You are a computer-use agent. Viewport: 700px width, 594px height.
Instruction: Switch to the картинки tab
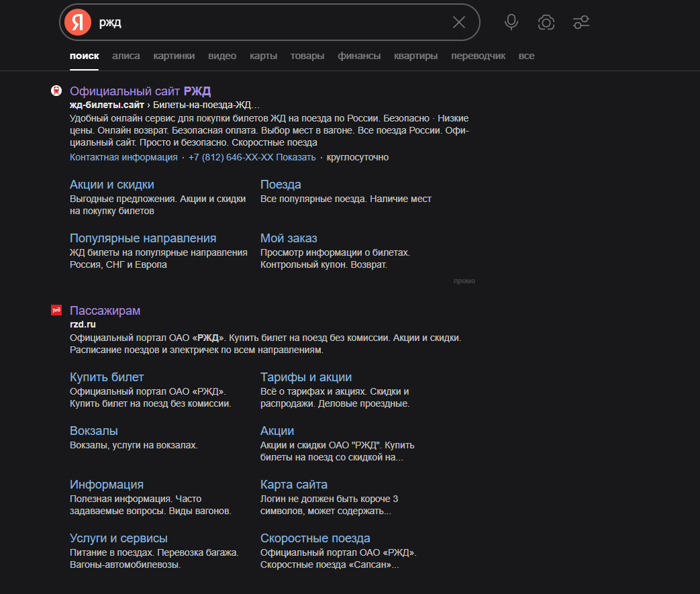pos(174,56)
